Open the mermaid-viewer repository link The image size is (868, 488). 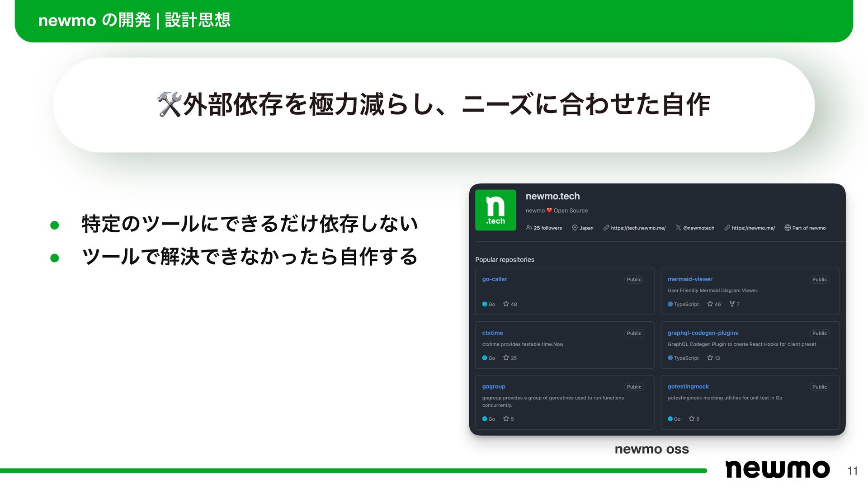(690, 279)
